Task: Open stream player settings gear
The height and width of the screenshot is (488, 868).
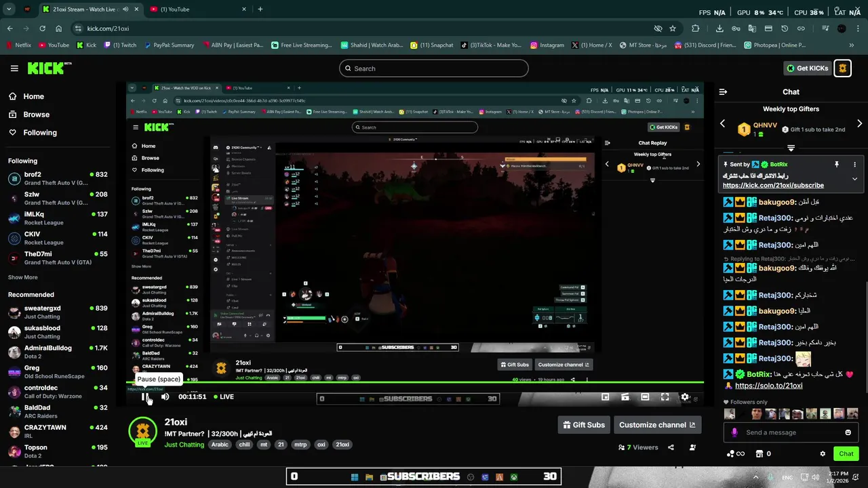Action: [685, 397]
